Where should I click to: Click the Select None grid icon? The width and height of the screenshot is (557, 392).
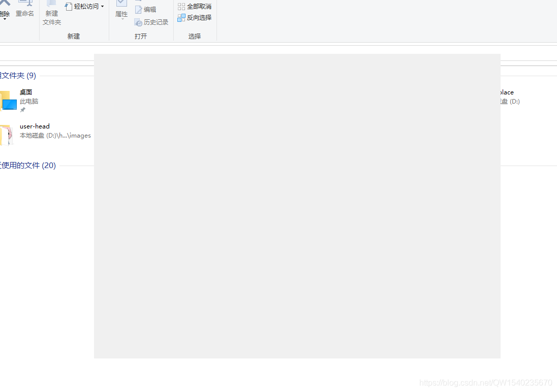coord(181,7)
